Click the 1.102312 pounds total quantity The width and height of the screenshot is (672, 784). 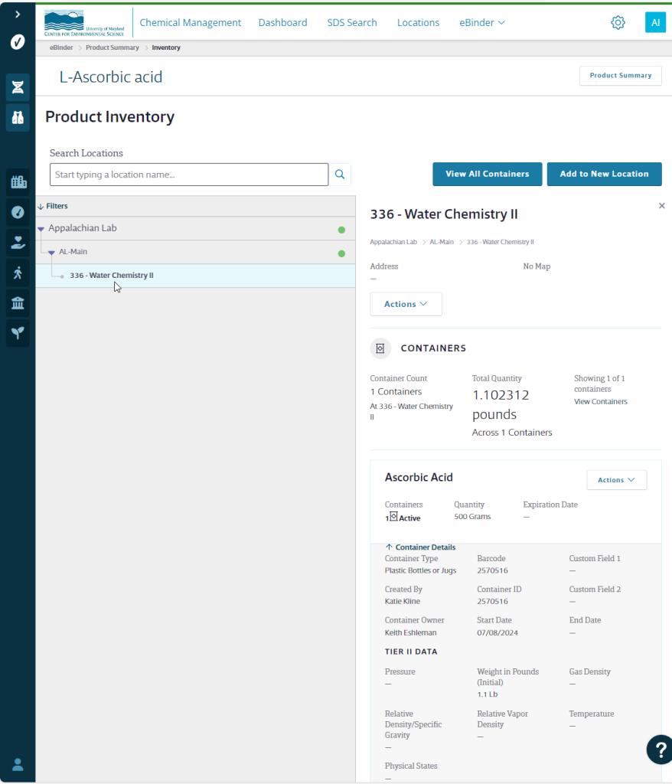[x=501, y=404]
